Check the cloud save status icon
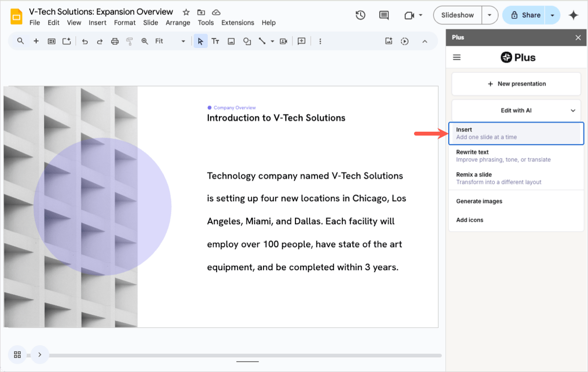 pos(216,12)
